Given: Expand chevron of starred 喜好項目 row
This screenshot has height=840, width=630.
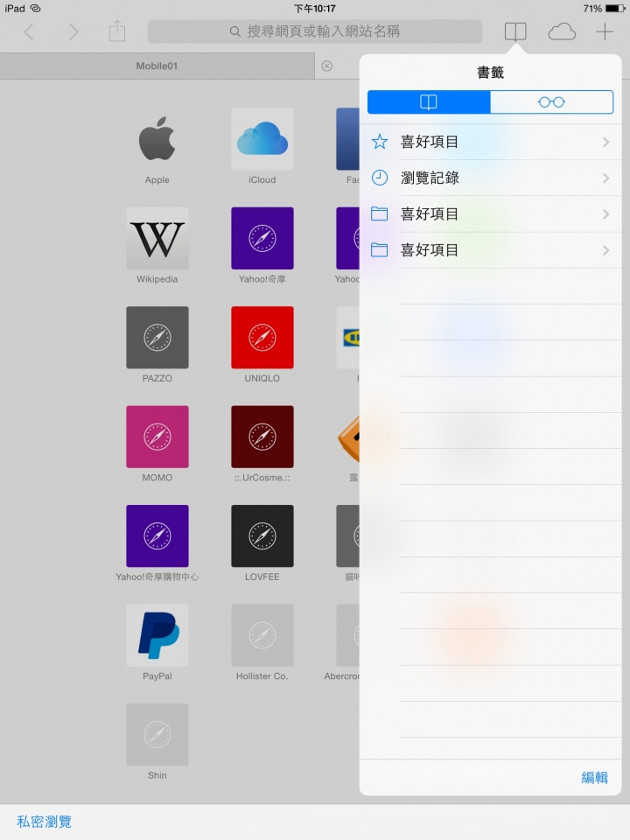Looking at the screenshot, I should (x=605, y=142).
